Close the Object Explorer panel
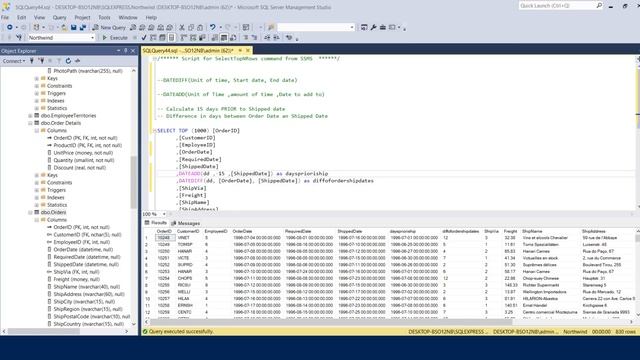 click(133, 51)
